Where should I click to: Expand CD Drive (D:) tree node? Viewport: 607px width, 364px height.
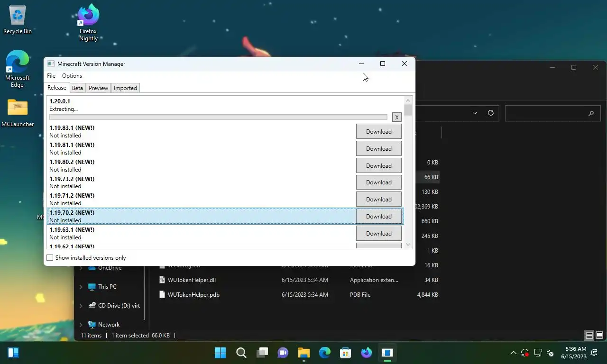click(81, 306)
